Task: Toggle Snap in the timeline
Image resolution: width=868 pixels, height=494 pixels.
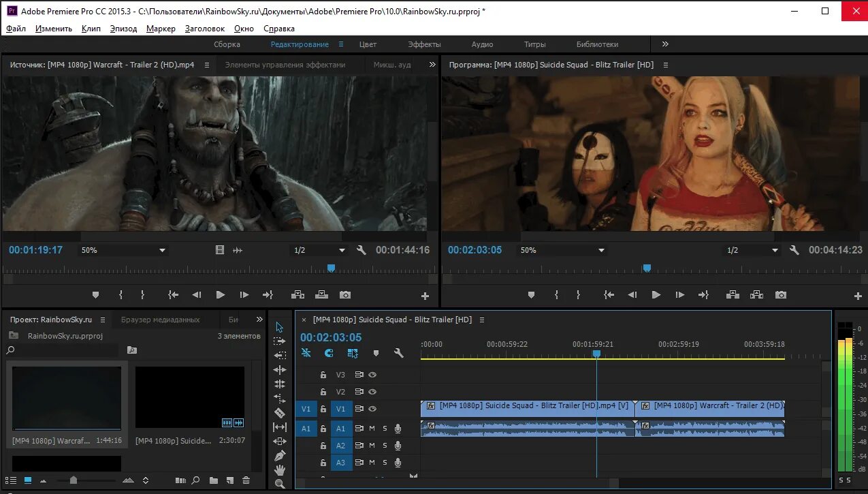Action: click(x=329, y=354)
